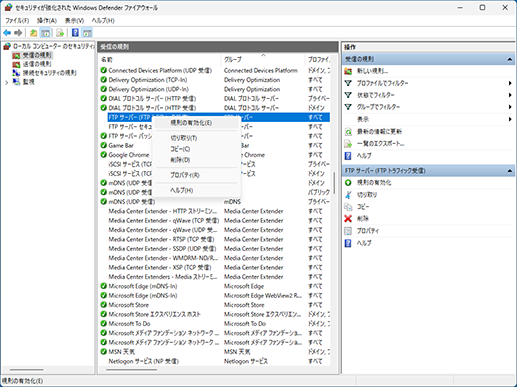Image resolution: width=517 pixels, height=387 pixels.
Task: Sort by the 名前 column header
Action: [160, 59]
